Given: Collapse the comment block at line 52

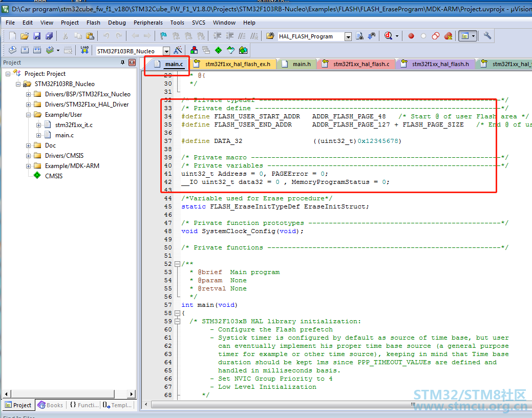Looking at the screenshot, I should 177,264.
